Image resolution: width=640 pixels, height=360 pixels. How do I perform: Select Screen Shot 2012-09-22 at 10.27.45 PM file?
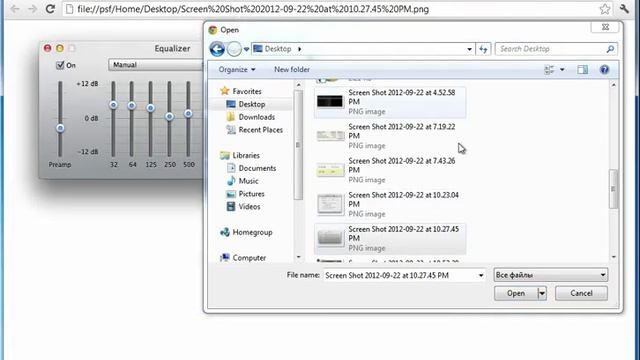click(390, 238)
